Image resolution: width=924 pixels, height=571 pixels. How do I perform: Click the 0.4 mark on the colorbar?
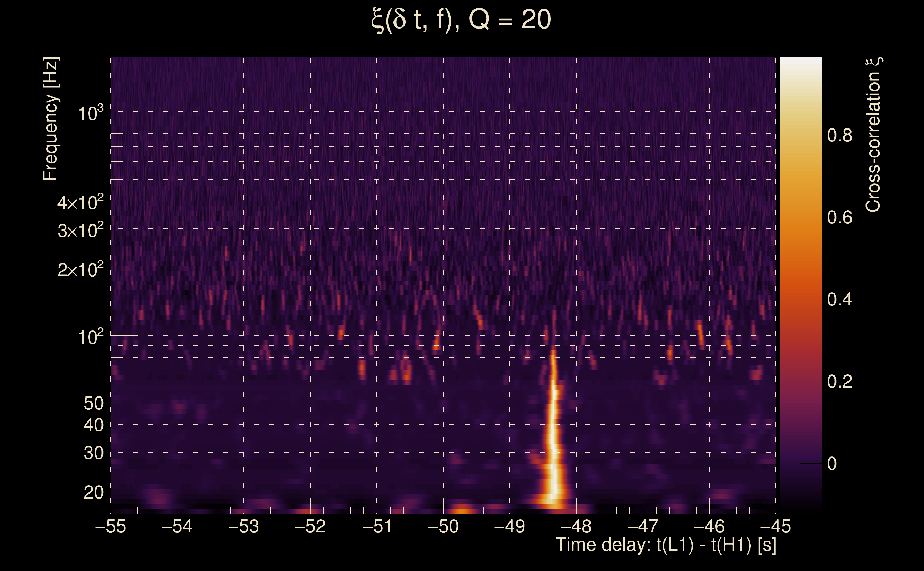coord(839,299)
